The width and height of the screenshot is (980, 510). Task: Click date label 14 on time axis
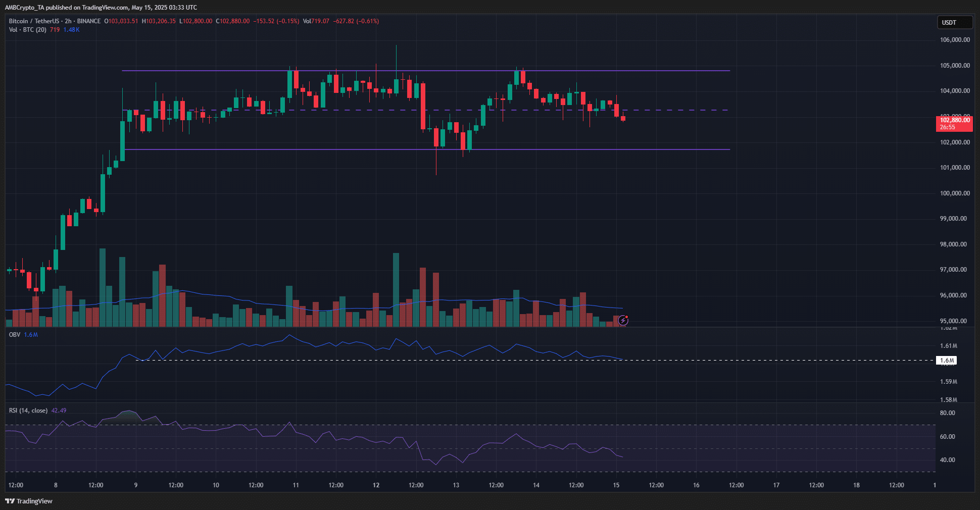536,485
